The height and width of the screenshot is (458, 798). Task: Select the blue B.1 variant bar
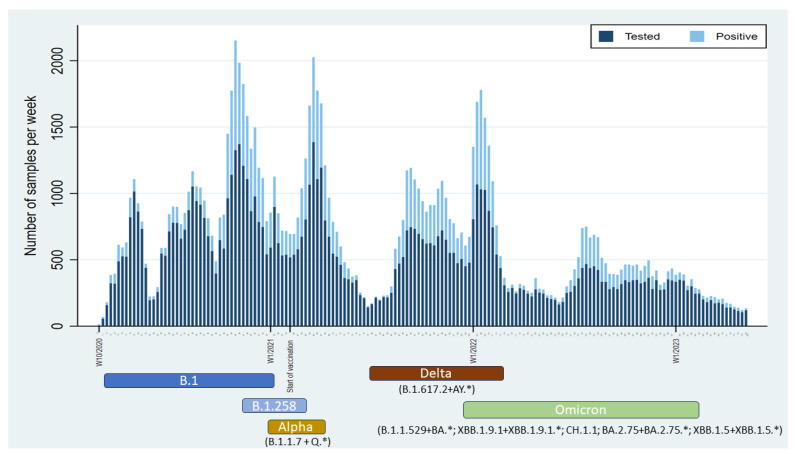189,381
